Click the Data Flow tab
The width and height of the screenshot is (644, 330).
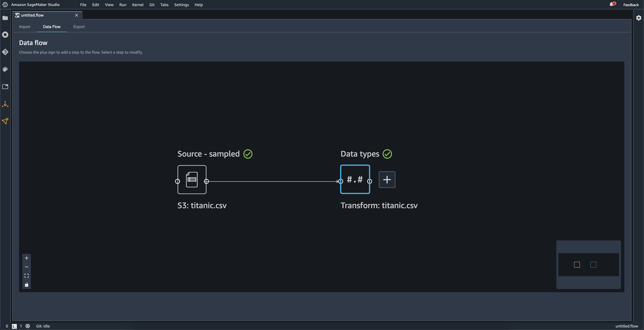(x=51, y=26)
